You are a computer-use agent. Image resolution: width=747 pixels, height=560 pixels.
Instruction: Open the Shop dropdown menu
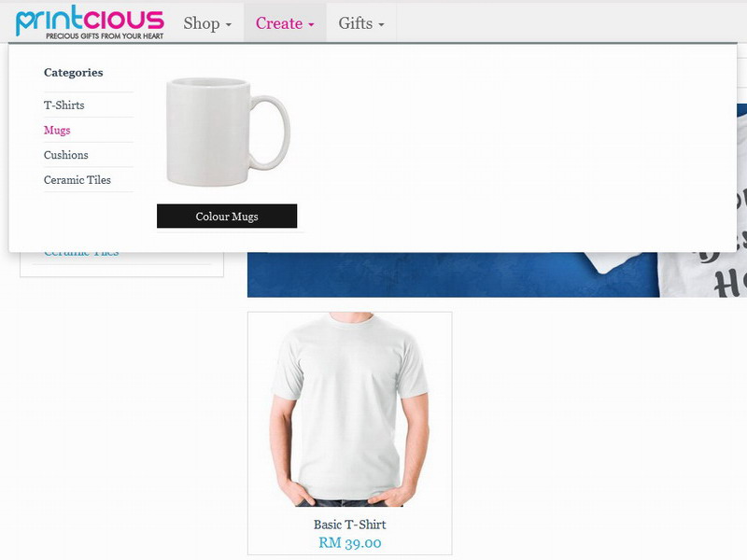[207, 22]
